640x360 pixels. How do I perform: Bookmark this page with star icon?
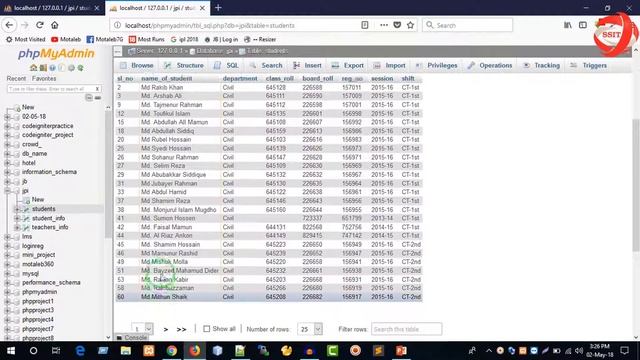click(x=410, y=25)
